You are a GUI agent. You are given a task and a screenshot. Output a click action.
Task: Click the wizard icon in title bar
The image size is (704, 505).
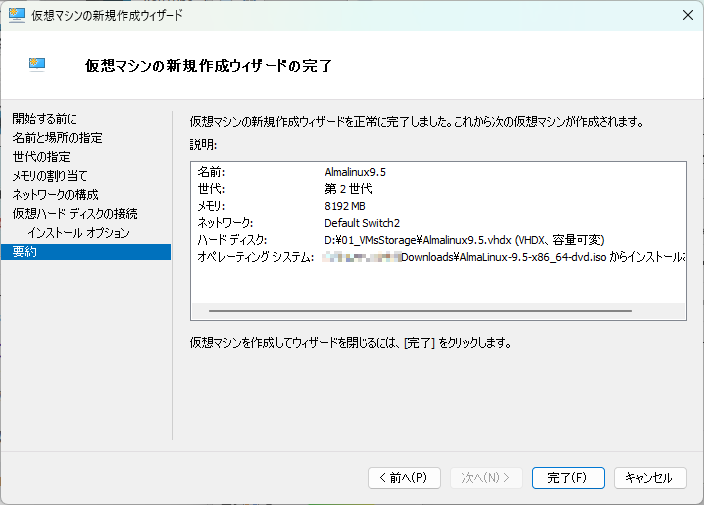tap(16, 15)
